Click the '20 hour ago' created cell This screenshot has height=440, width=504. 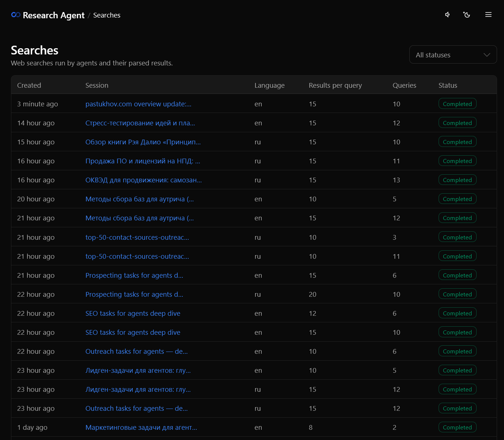[x=36, y=199]
